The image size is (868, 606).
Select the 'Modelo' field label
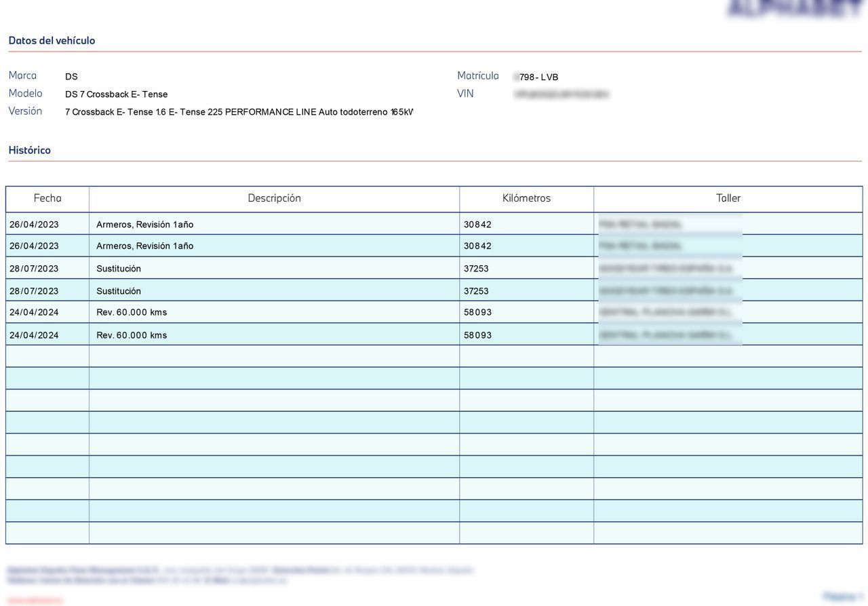(25, 93)
